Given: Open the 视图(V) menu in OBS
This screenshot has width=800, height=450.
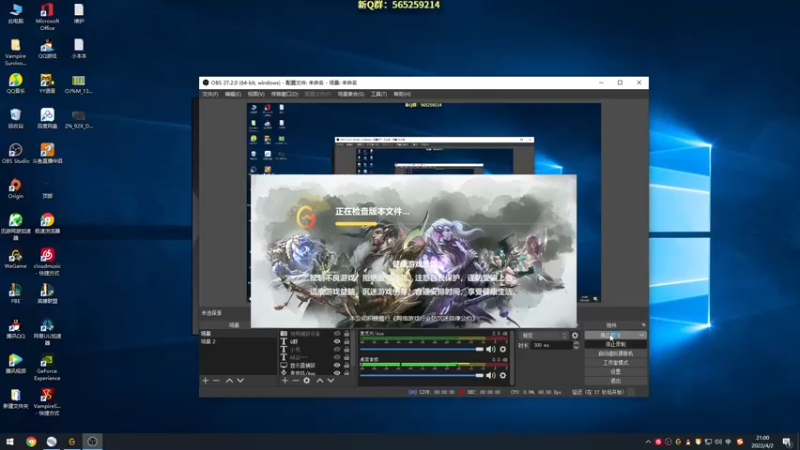Looking at the screenshot, I should click(x=256, y=94).
